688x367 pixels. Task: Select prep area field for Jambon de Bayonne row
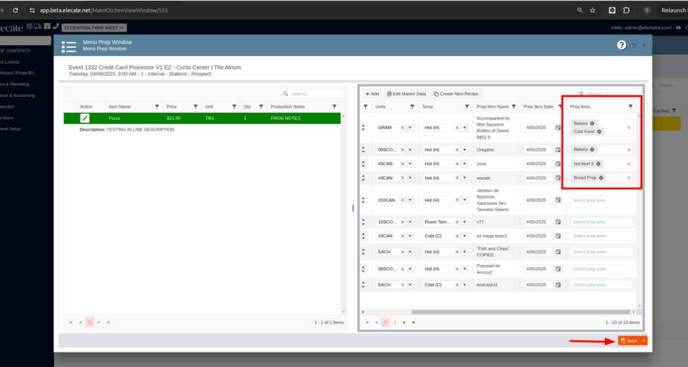[x=602, y=200]
